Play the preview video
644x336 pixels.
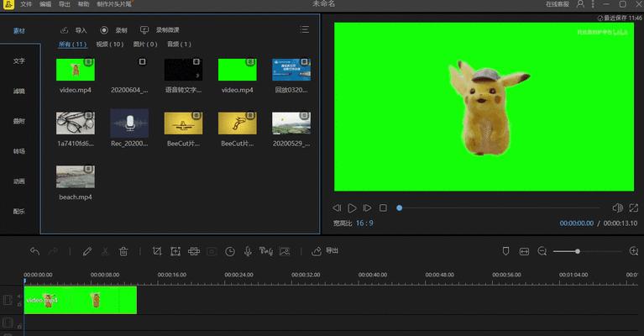(352, 208)
